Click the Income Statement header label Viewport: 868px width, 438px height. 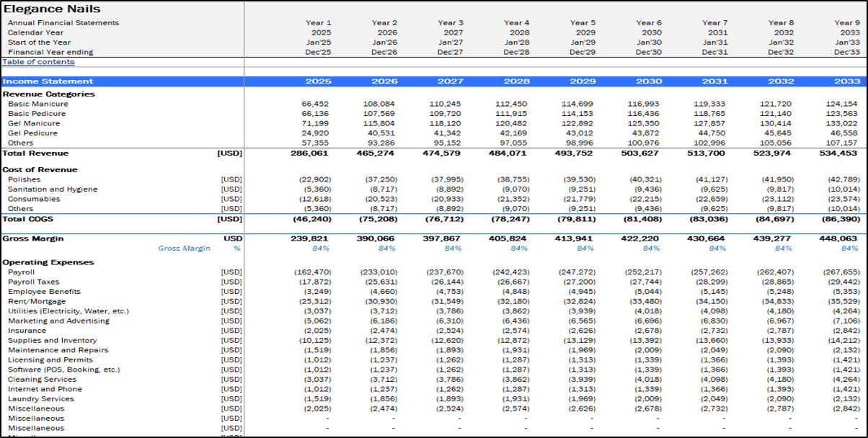tap(48, 81)
